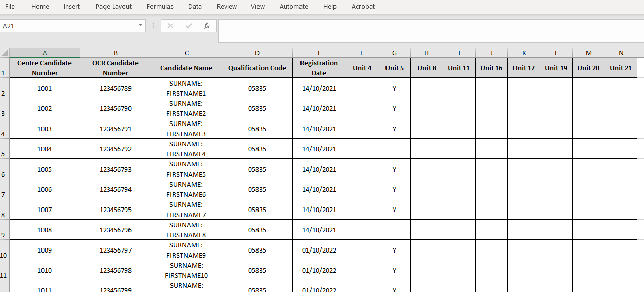
Task: Click the Unit 17 header cell
Action: [524, 68]
